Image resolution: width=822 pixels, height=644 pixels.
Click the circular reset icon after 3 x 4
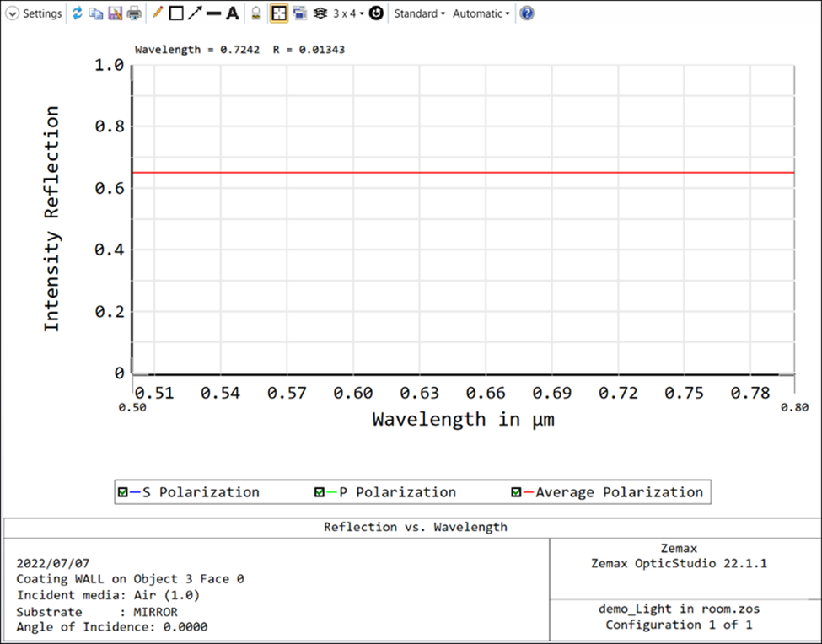(376, 13)
